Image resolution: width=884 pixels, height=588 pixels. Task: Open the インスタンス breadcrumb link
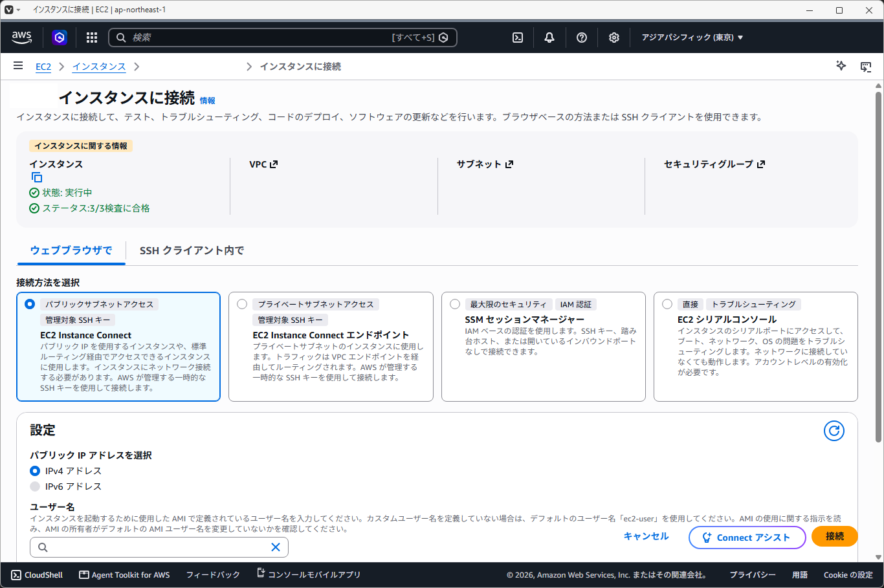99,67
